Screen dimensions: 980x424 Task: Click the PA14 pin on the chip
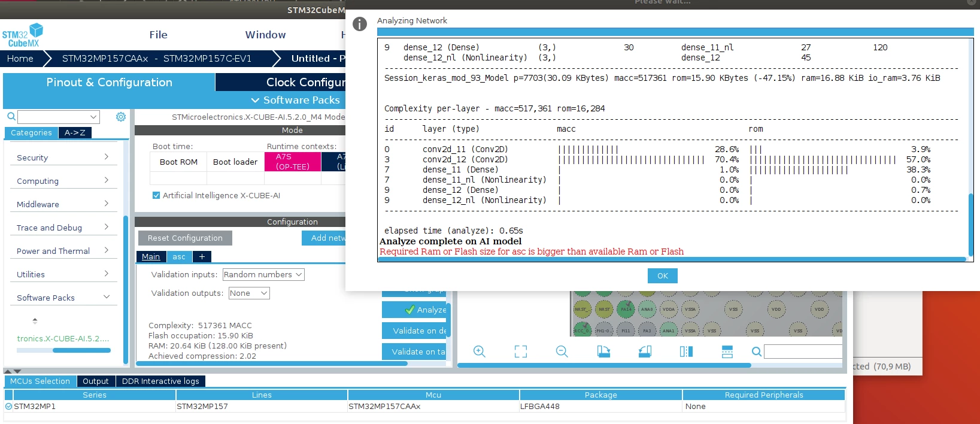pos(626,310)
